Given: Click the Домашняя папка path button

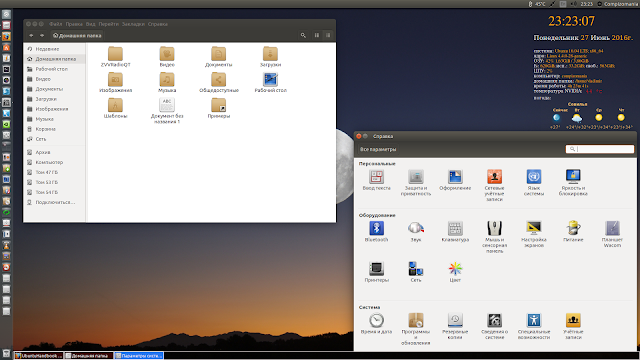Looking at the screenshot, I should point(77,36).
